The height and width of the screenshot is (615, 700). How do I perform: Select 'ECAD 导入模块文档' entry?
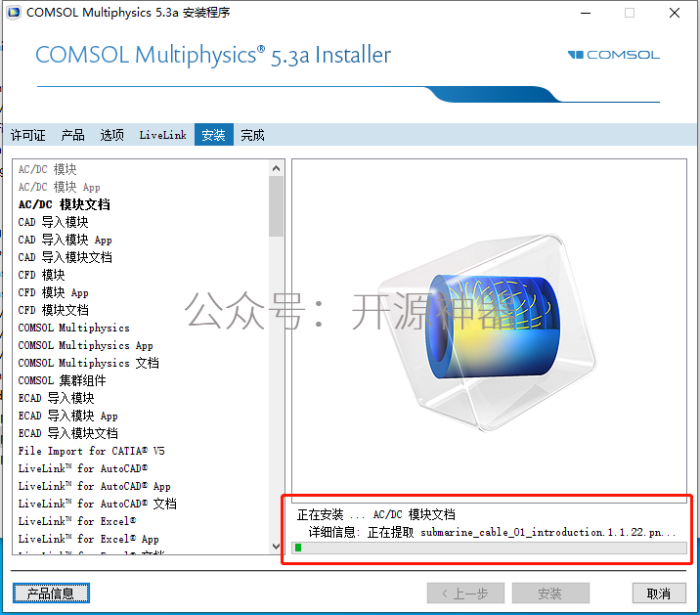coord(67,433)
